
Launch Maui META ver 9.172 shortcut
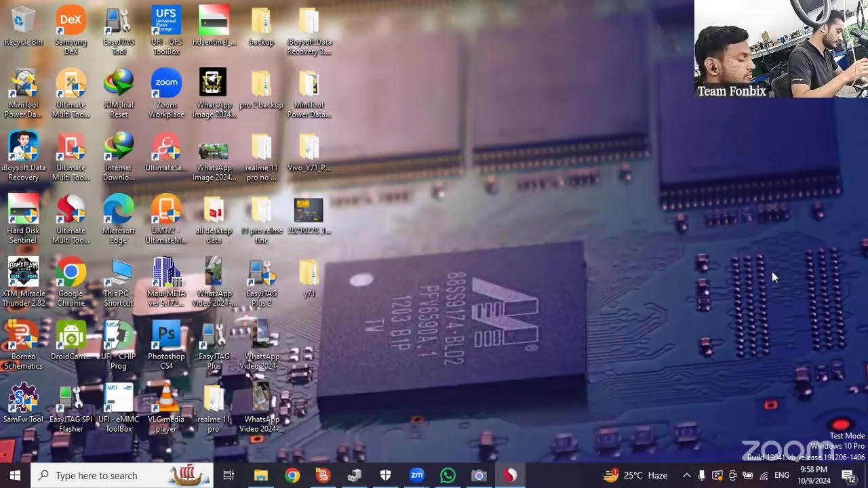[x=166, y=283]
